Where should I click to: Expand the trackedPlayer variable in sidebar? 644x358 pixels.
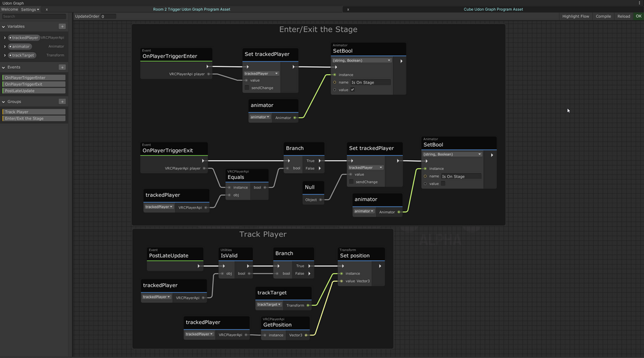(5, 38)
